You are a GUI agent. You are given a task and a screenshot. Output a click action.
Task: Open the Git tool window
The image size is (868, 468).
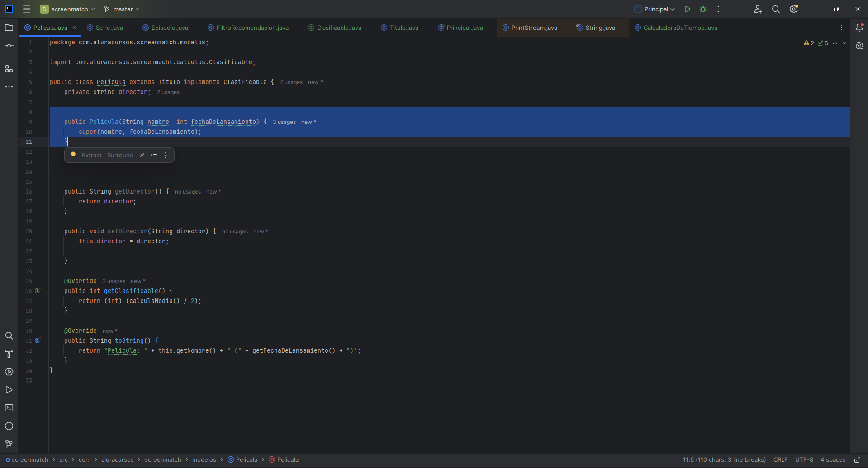9,444
